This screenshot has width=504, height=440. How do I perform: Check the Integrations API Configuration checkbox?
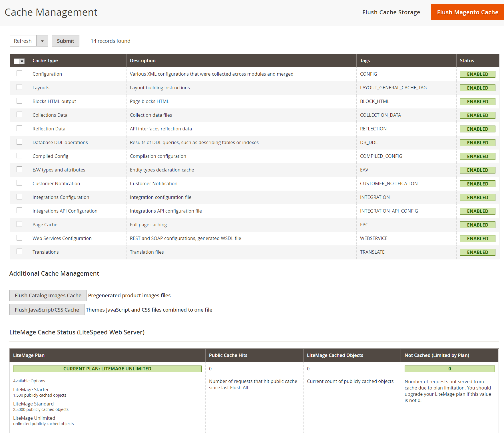click(x=19, y=211)
